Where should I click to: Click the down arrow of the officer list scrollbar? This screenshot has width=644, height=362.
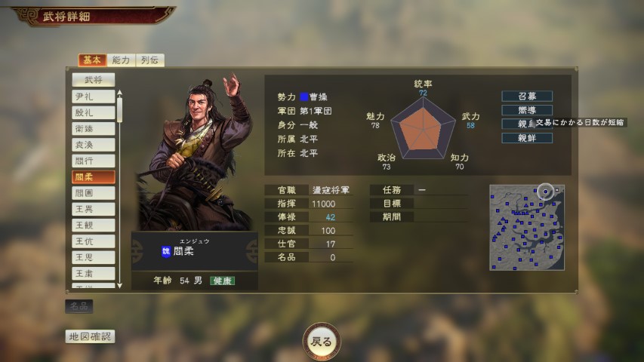[119, 285]
